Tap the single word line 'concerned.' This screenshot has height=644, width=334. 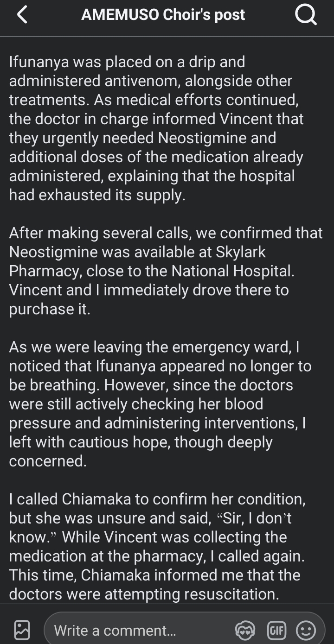(x=48, y=461)
